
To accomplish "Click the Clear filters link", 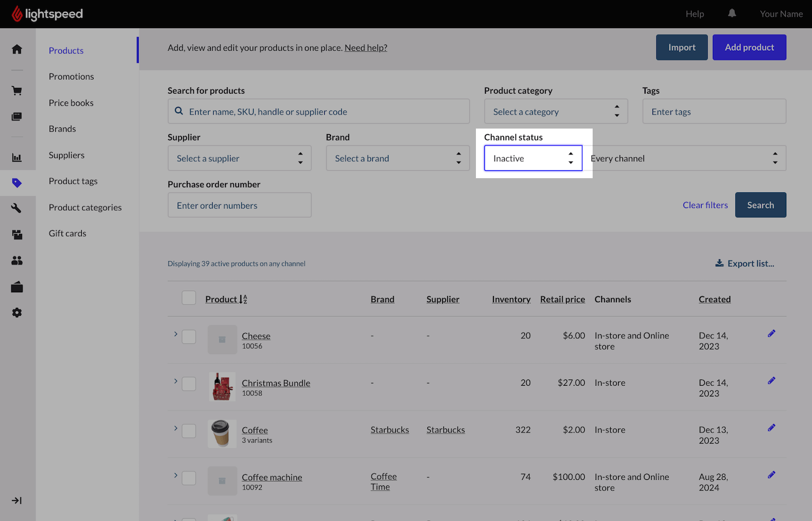I will [705, 205].
